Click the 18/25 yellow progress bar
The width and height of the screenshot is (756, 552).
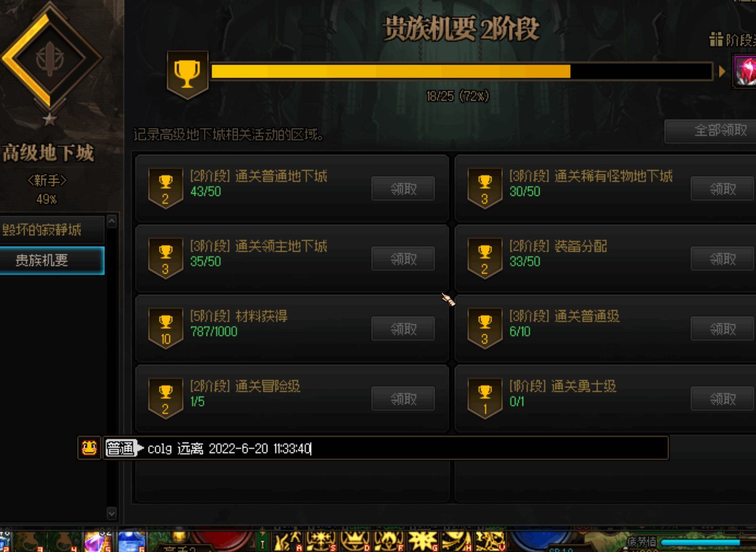click(461, 71)
